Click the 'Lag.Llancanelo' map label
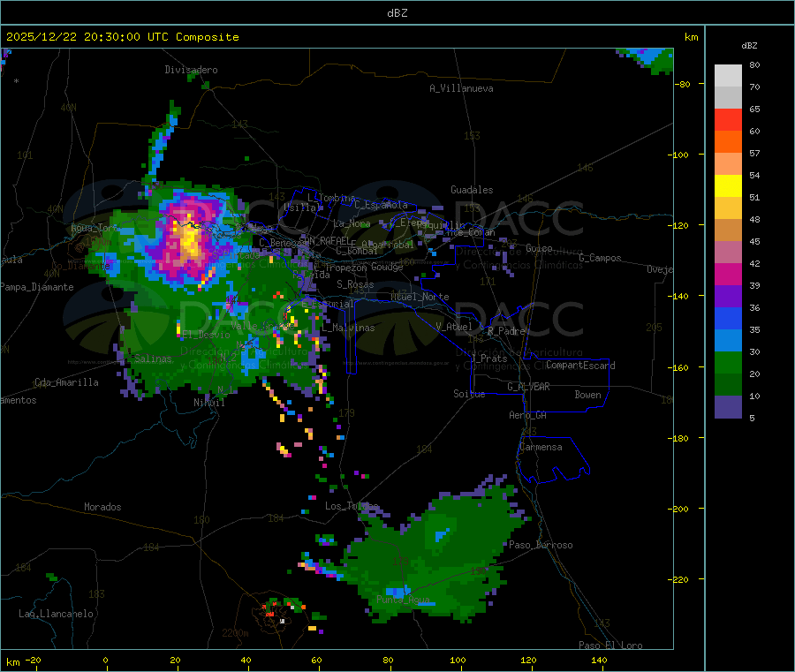This screenshot has width=795, height=672. coord(56,614)
